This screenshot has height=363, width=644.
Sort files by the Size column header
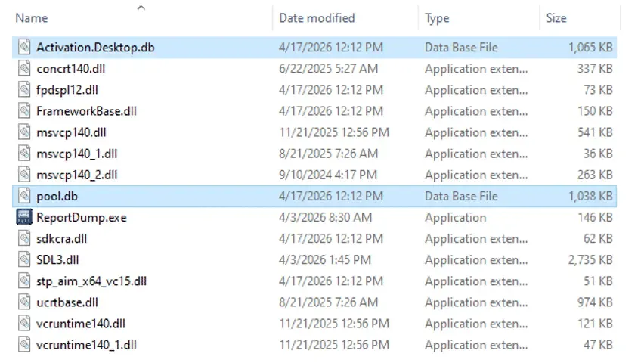pyautogui.click(x=556, y=18)
